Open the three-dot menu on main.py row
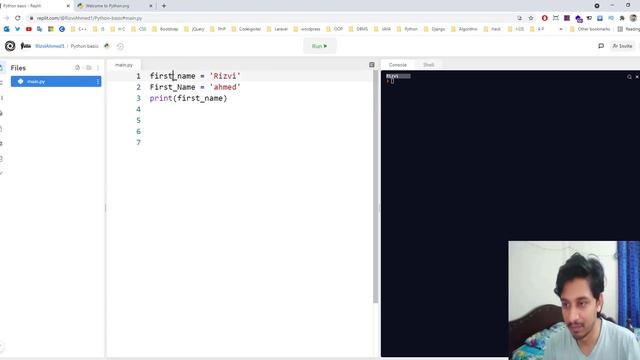 click(98, 82)
